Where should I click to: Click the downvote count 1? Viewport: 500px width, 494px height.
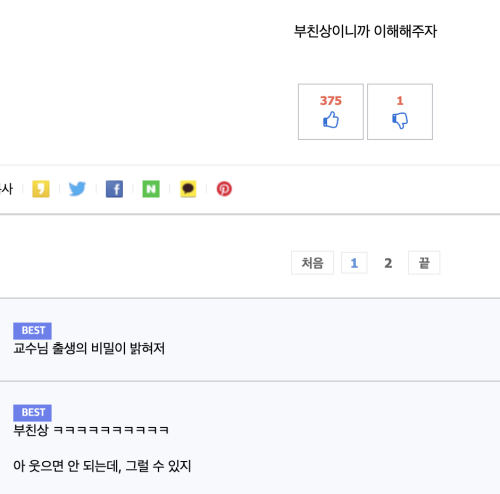click(400, 100)
